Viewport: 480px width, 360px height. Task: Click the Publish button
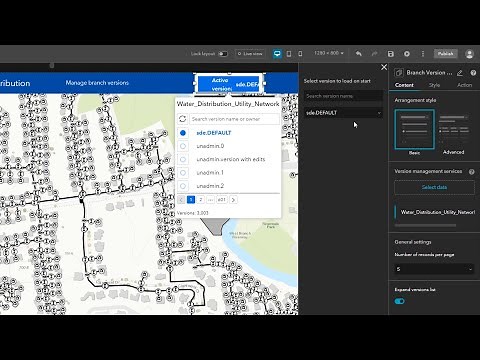coord(445,54)
